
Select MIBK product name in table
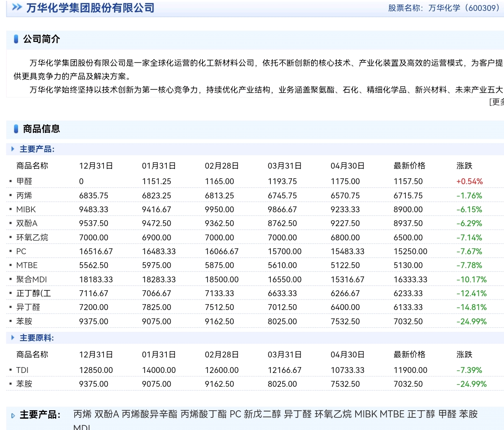click(26, 209)
